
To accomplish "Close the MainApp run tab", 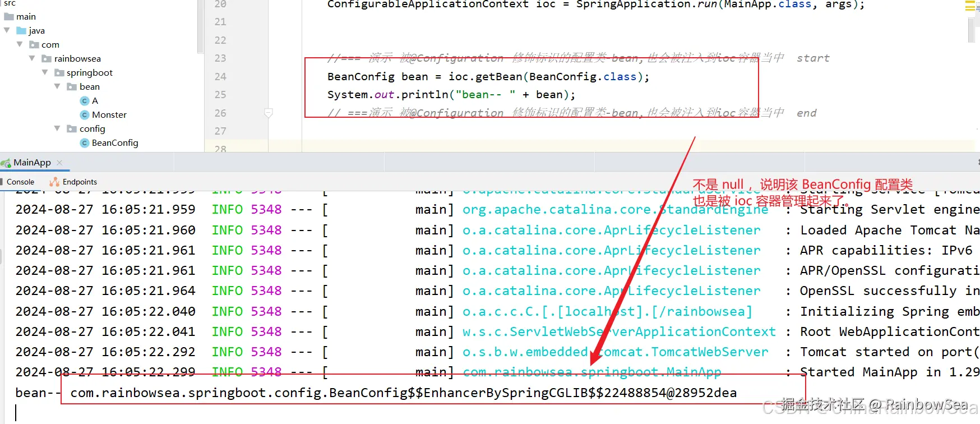I will pos(59,163).
